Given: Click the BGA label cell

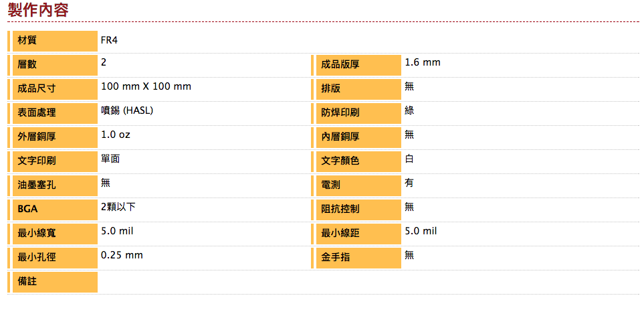Looking at the screenshot, I should tap(55, 210).
